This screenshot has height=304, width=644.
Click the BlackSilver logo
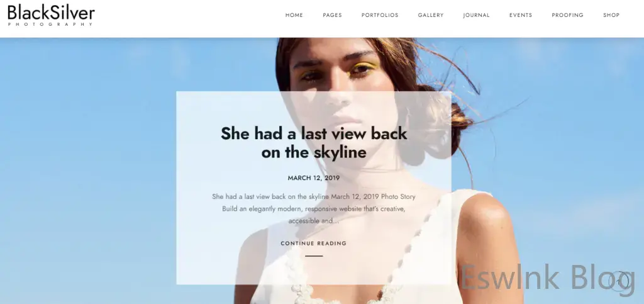pyautogui.click(x=51, y=15)
